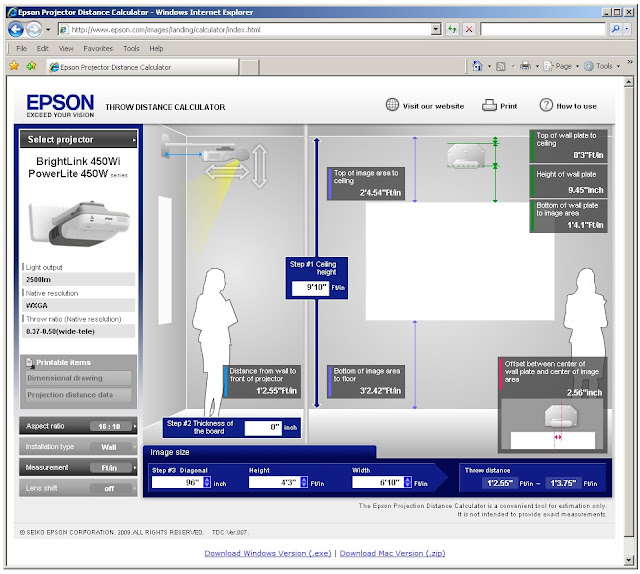Click the Throw distance 1'3.75" value
The width and height of the screenshot is (640, 574).
point(563,483)
